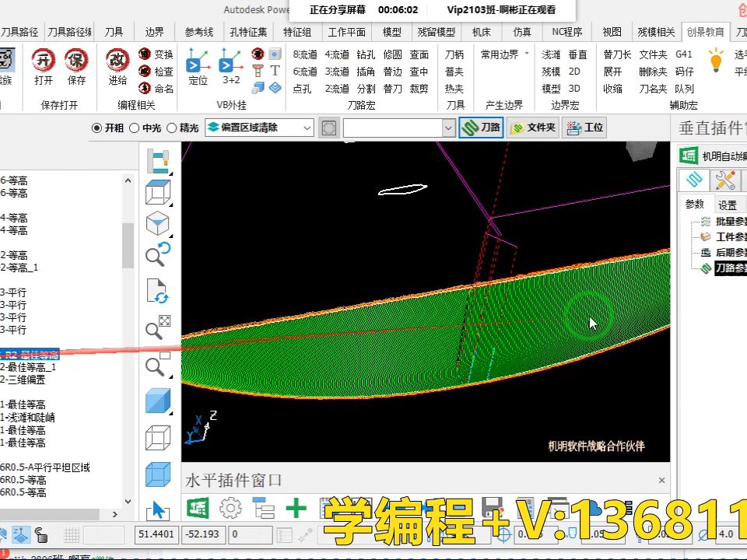Click the ISO view cube icon

(x=158, y=223)
